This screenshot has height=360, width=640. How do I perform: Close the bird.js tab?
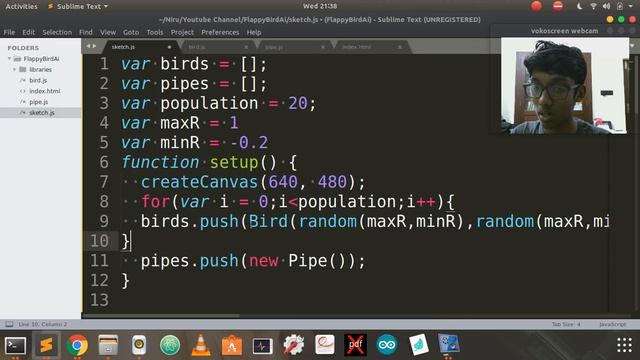pyautogui.click(x=246, y=47)
